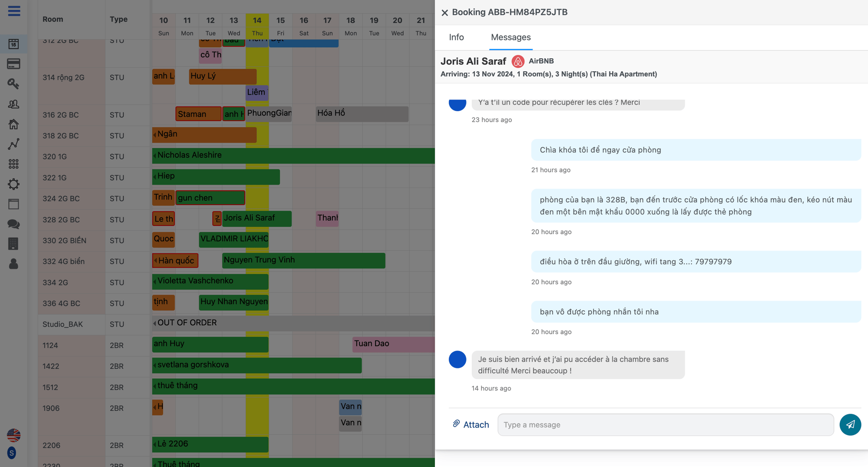Select room row 330 2G BIỂN
Screen dimensions: 868x467
(x=72, y=240)
